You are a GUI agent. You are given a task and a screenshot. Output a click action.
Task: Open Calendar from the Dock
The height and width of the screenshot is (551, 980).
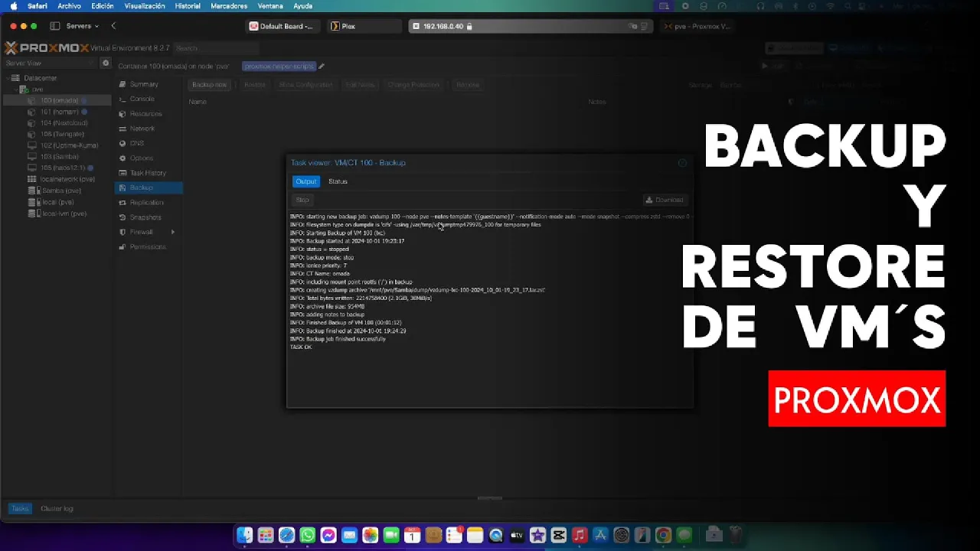point(412,535)
